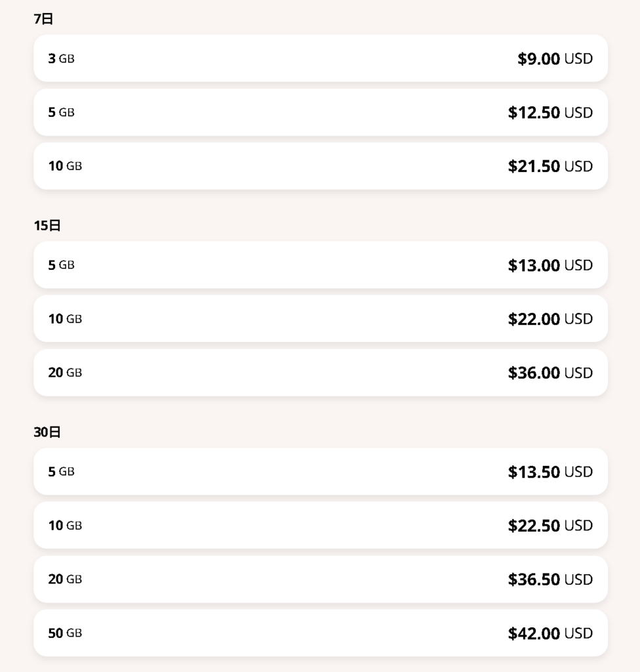Choose the 15-day 10 GB plan for $22.00
640x672 pixels.
pos(321,318)
